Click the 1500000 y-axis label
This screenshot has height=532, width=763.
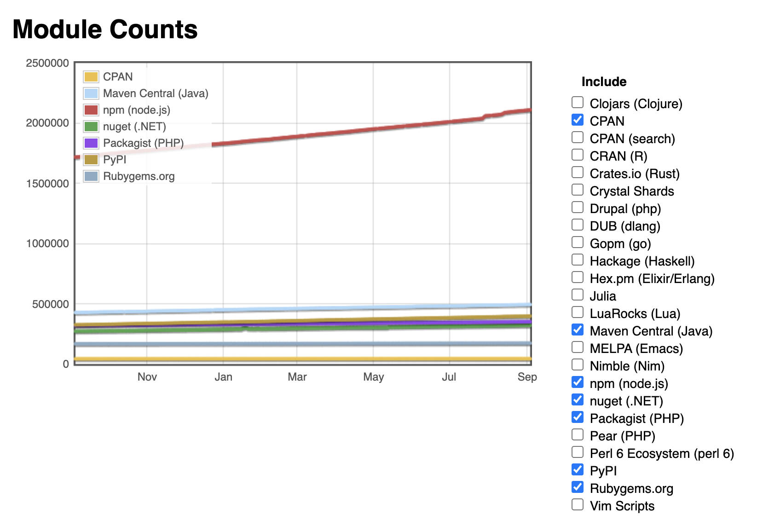(47, 184)
